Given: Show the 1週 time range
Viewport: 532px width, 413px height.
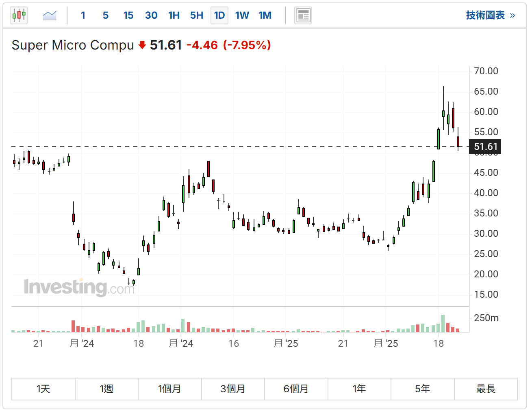Looking at the screenshot, I should [106, 389].
